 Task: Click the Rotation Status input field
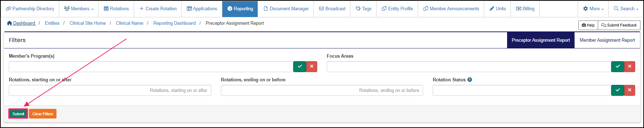522,91
